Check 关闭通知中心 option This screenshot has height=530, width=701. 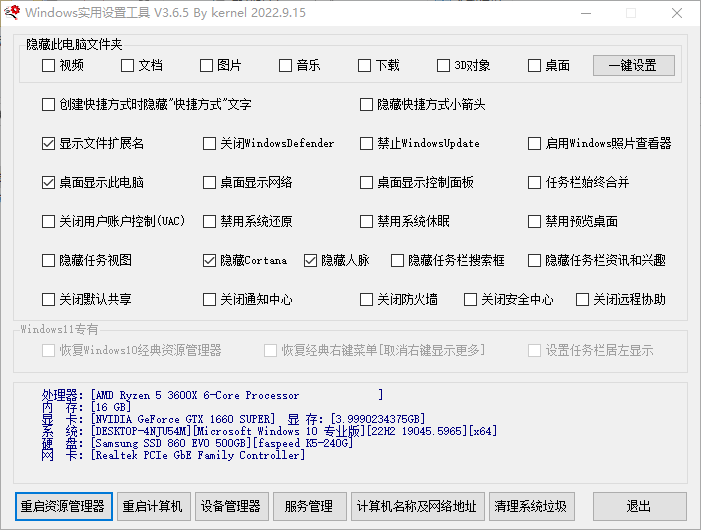point(209,299)
